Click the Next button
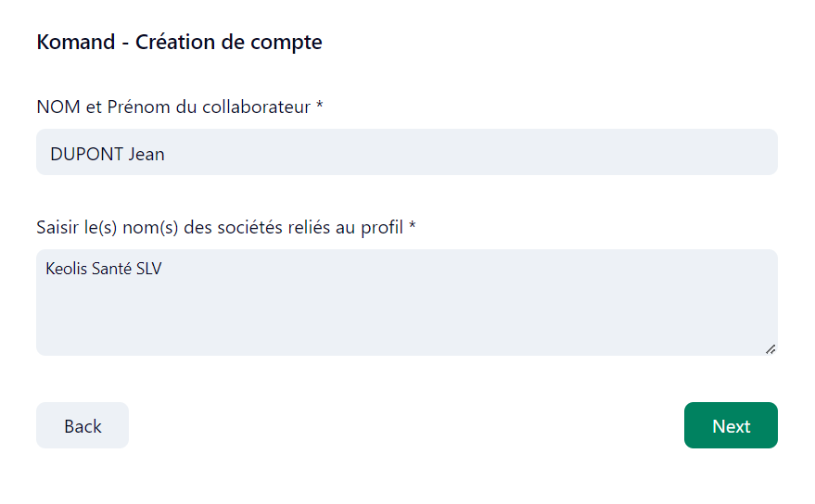The height and width of the screenshot is (504, 815). 731,425
